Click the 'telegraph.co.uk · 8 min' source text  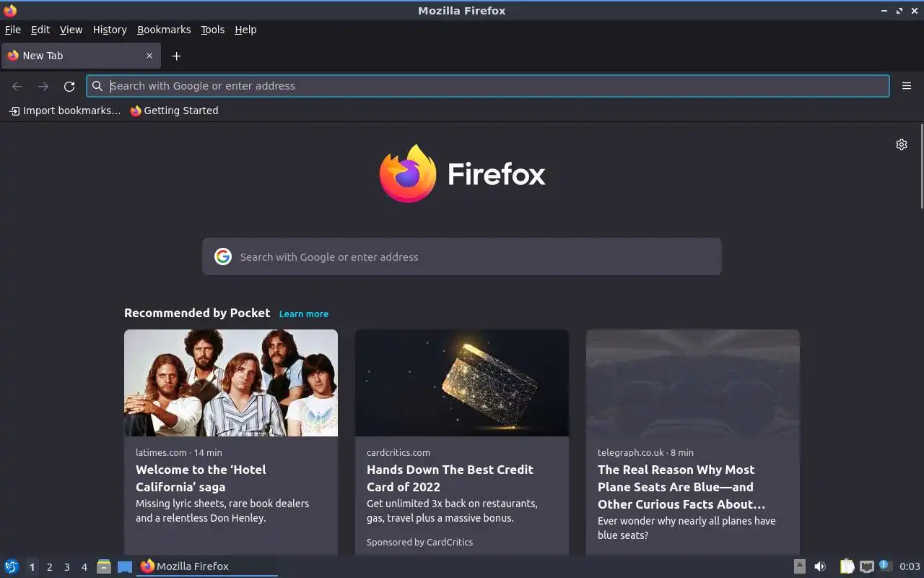[x=645, y=452]
